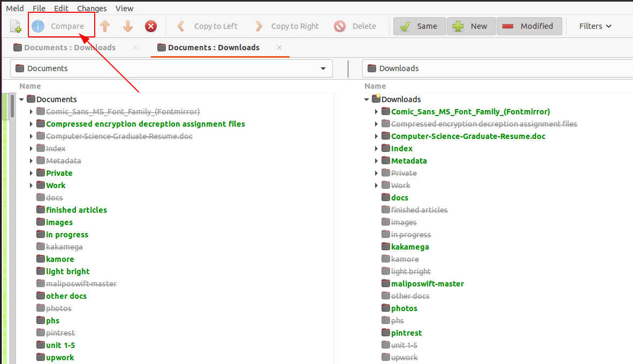Screen dimensions: 633x364
Task: Click the Delete toolbar icon
Action: point(340,26)
